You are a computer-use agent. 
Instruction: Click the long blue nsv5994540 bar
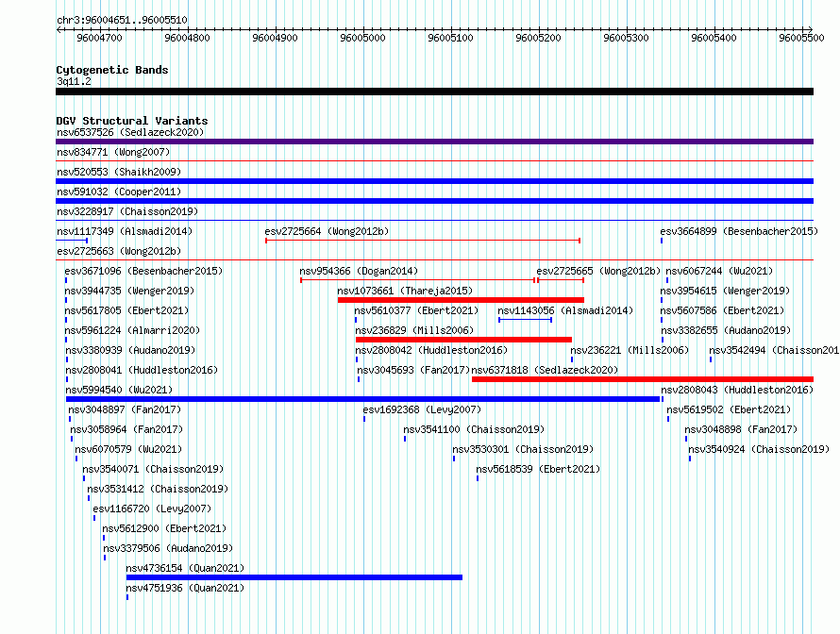tap(362, 399)
